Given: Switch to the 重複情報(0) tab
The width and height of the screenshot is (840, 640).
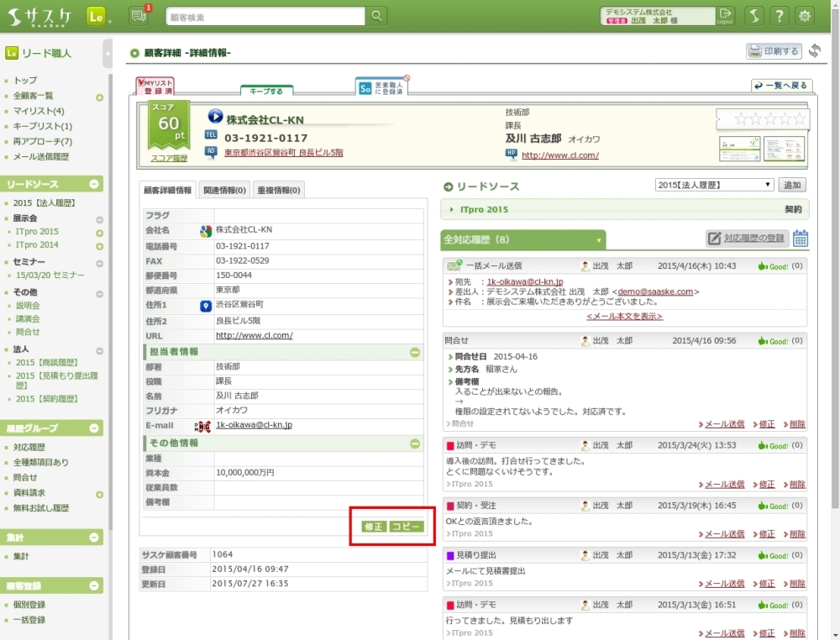Looking at the screenshot, I should [278, 191].
